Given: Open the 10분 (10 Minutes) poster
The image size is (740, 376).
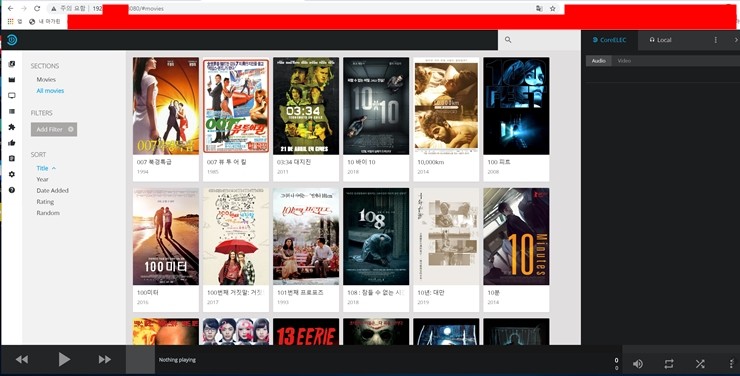Looking at the screenshot, I should coord(516,236).
